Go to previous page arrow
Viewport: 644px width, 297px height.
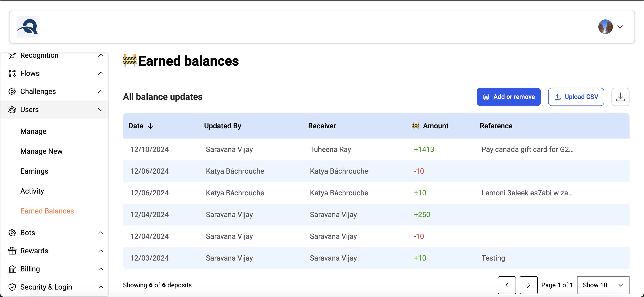(507, 285)
